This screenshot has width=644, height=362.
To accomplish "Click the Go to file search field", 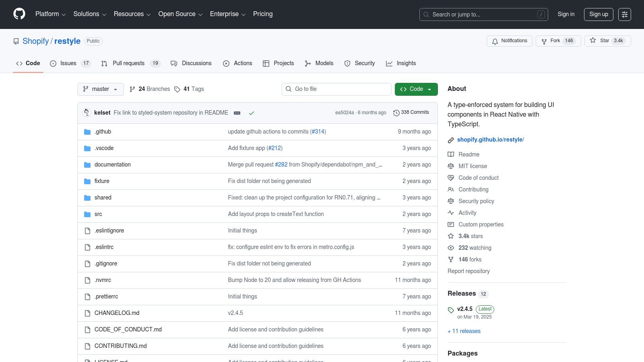I will coord(336,89).
